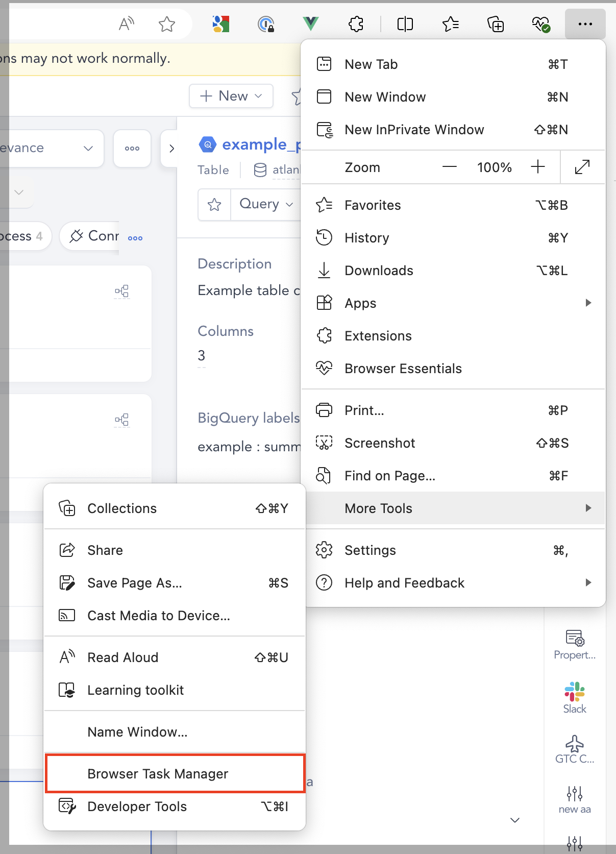Decrease zoom with the minus button
This screenshot has height=854, width=616.
click(x=450, y=167)
